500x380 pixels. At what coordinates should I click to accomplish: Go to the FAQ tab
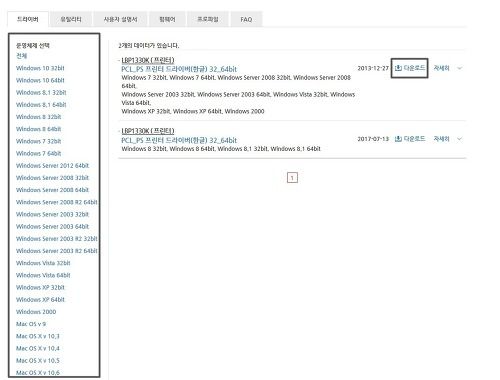[x=246, y=19]
